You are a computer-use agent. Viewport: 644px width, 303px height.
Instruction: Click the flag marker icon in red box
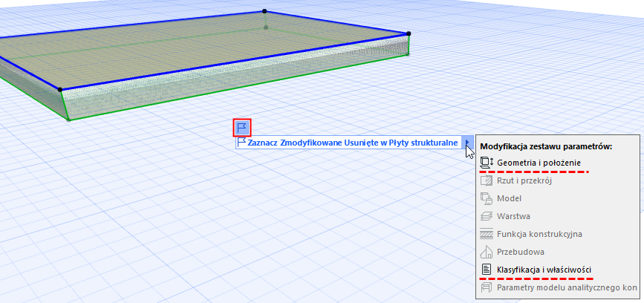242,128
